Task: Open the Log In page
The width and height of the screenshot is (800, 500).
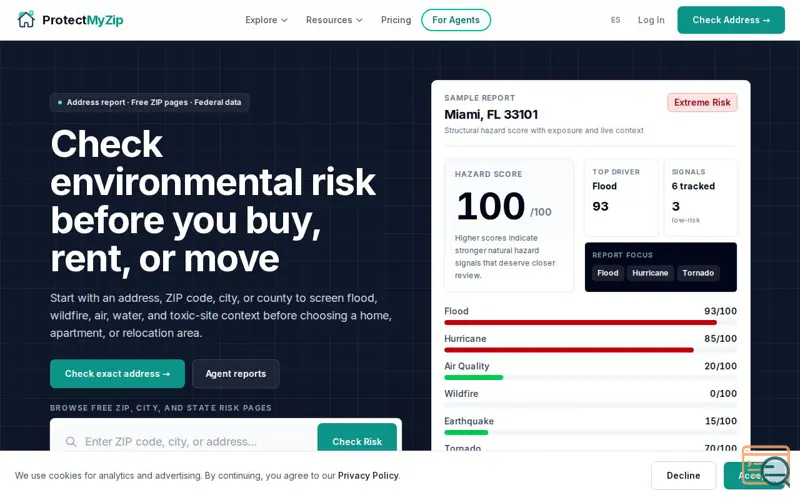Action: coord(651,20)
